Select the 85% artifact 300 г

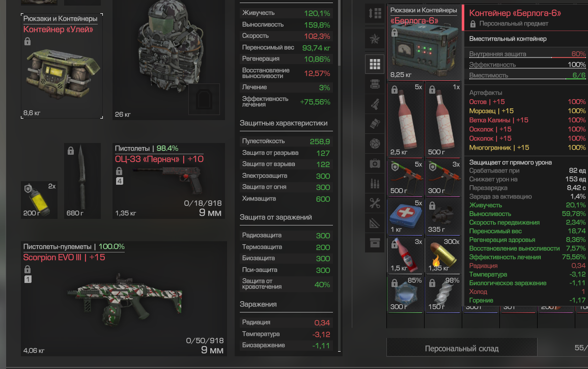coord(405,294)
